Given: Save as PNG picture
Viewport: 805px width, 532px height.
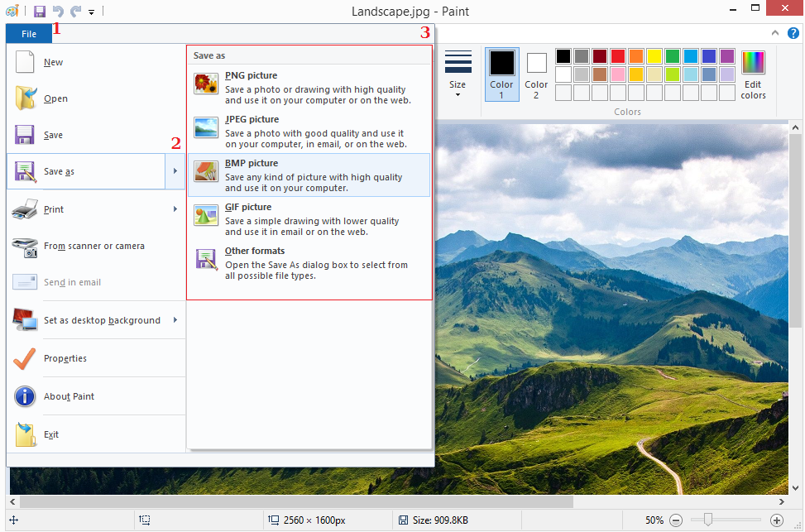Looking at the screenshot, I should pyautogui.click(x=309, y=88).
